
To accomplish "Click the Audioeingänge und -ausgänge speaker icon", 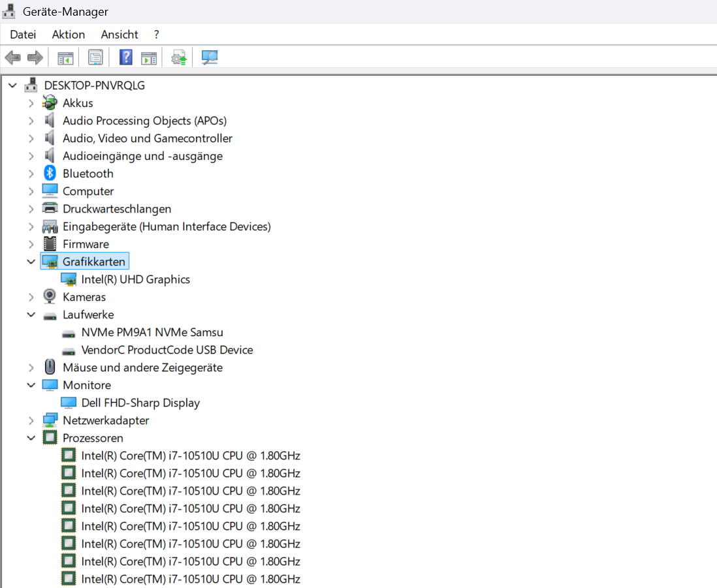I will tap(50, 155).
